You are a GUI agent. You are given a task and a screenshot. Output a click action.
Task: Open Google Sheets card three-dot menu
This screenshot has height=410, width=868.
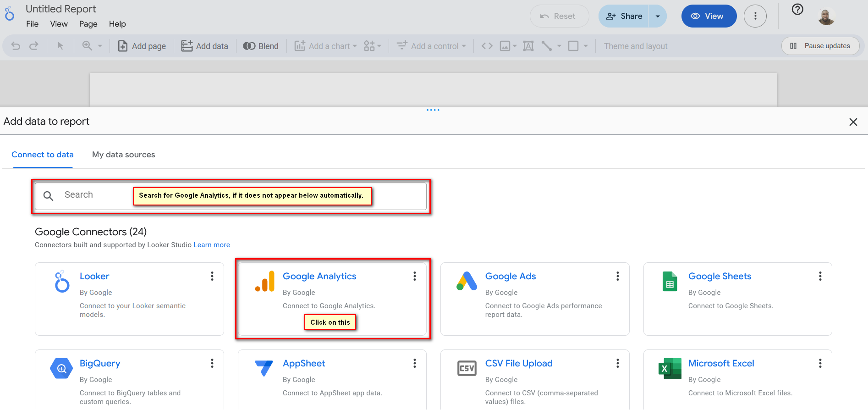pyautogui.click(x=820, y=276)
